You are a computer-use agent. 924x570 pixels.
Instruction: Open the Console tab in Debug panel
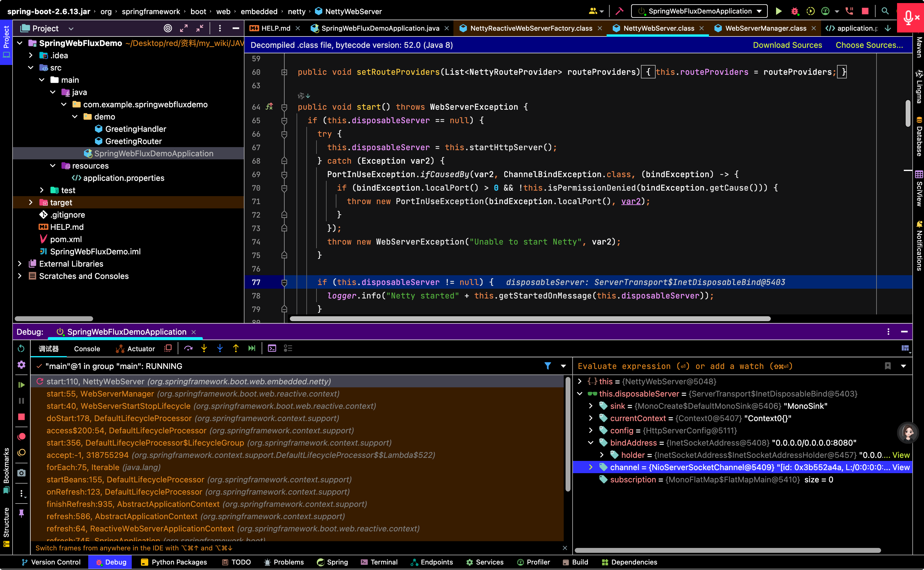pos(87,349)
